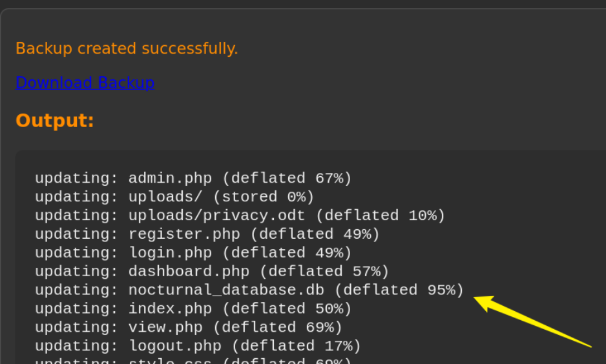Click the logout.php filename in output
The width and height of the screenshot is (606, 364).
174,346
